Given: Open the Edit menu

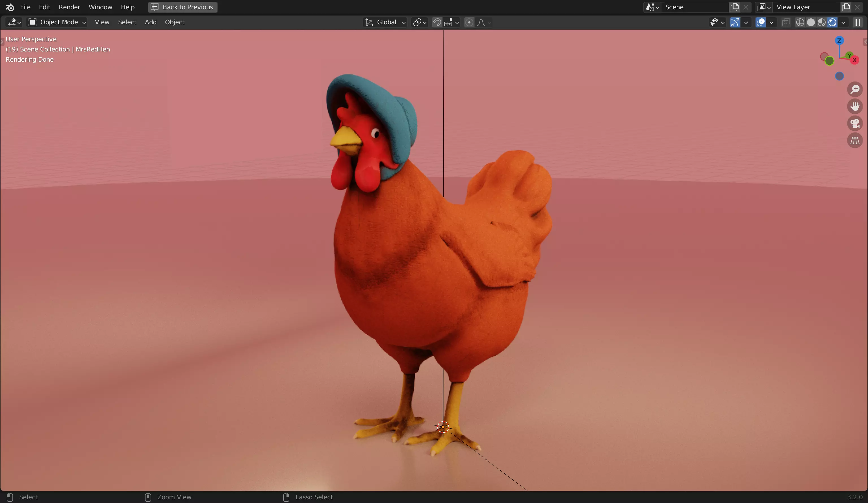Looking at the screenshot, I should tap(44, 7).
